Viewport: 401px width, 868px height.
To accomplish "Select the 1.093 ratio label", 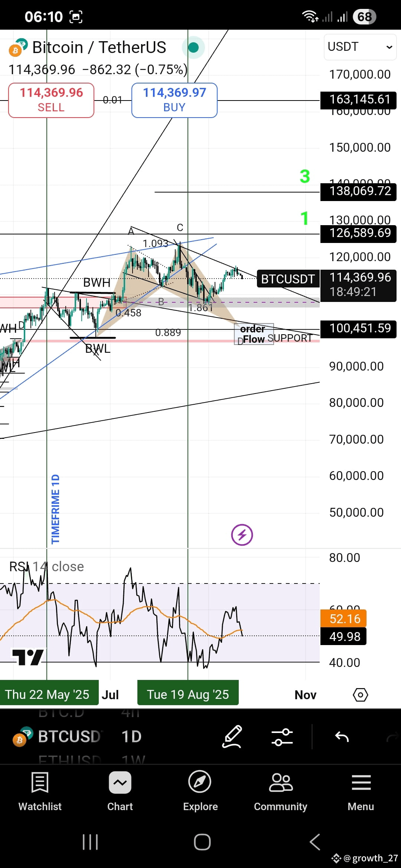I will [x=155, y=243].
